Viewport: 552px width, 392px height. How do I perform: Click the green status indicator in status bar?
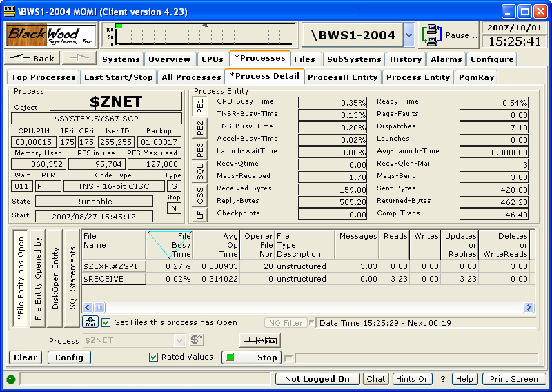(11, 379)
